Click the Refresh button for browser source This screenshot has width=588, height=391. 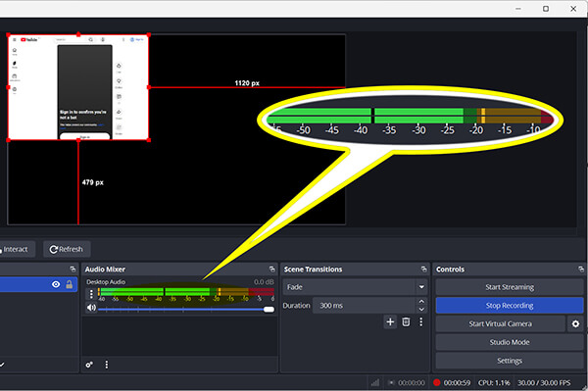(67, 249)
